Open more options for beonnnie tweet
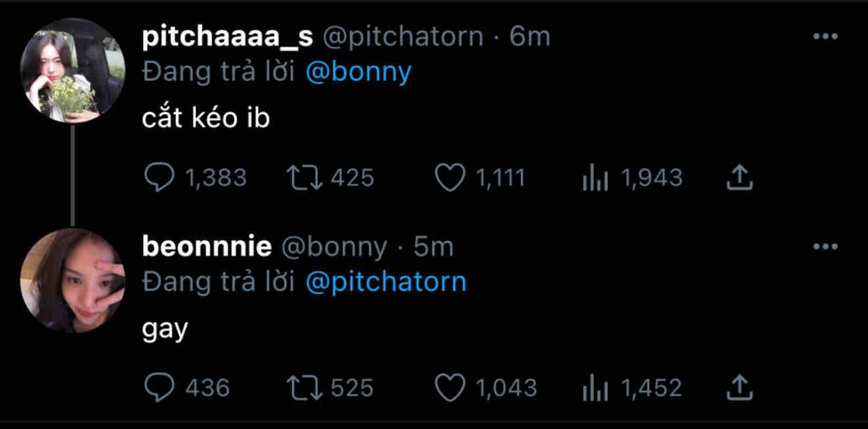The height and width of the screenshot is (429, 868). 825,247
